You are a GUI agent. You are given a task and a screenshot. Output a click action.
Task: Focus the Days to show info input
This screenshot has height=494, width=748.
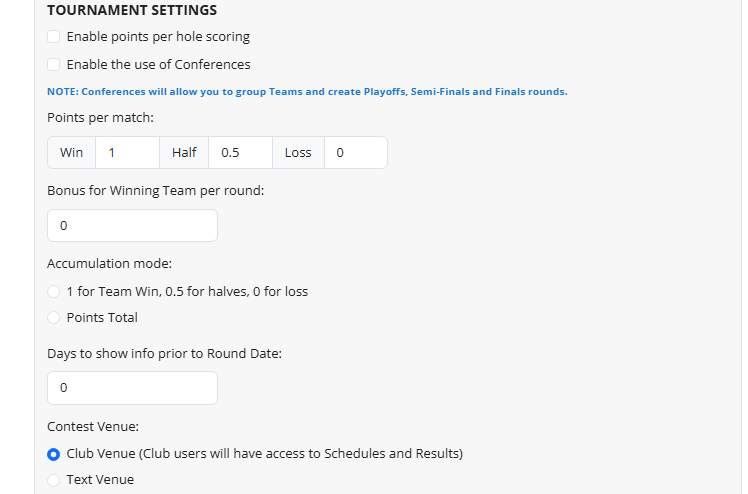pyautogui.click(x=132, y=388)
